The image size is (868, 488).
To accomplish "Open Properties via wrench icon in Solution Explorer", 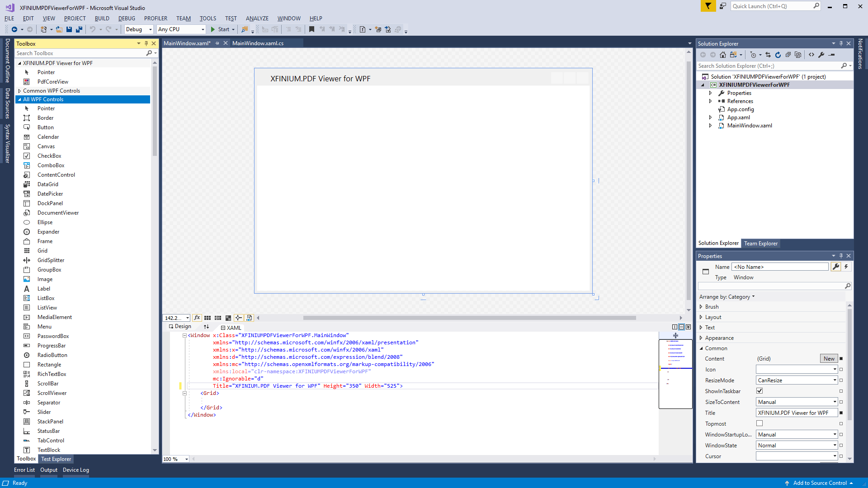I will [821, 55].
